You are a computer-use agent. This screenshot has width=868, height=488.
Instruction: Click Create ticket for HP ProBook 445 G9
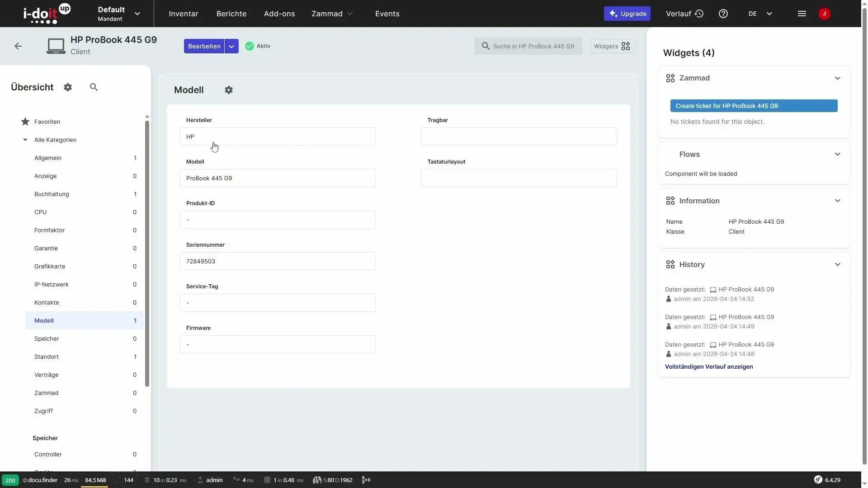coord(754,106)
